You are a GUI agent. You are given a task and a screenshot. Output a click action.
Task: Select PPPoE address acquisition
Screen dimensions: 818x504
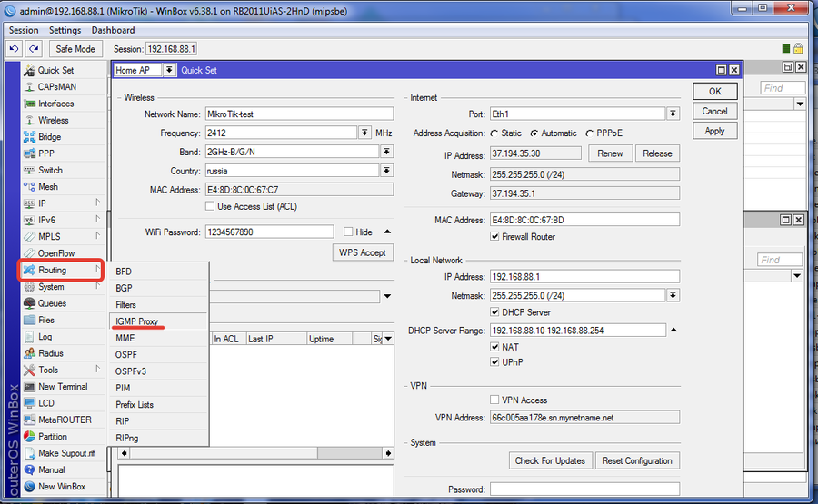(x=590, y=133)
